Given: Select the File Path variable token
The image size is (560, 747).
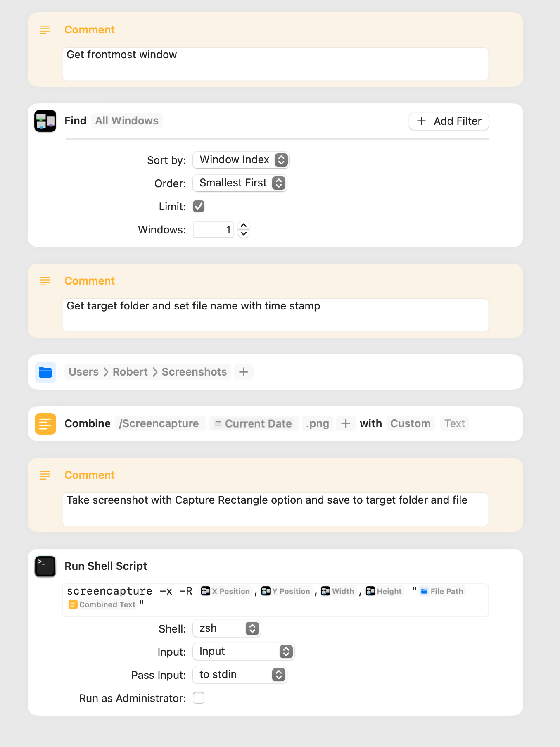Looking at the screenshot, I should pyautogui.click(x=442, y=591).
